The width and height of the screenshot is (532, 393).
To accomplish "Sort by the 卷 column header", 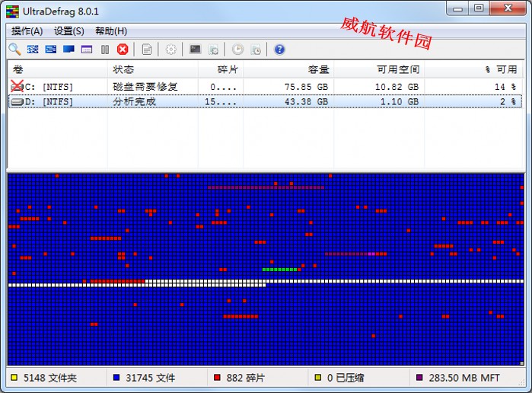I will [58, 69].
